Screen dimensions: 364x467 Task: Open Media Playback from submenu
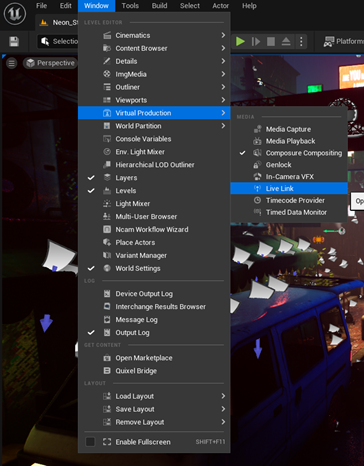pos(289,141)
